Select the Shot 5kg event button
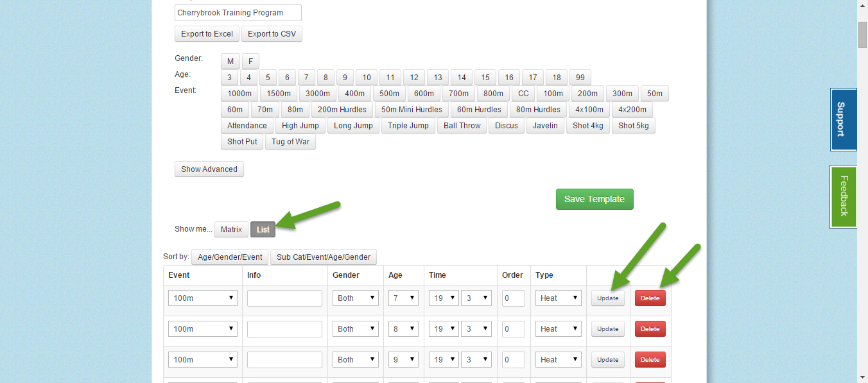This screenshot has height=383, width=868. click(634, 126)
